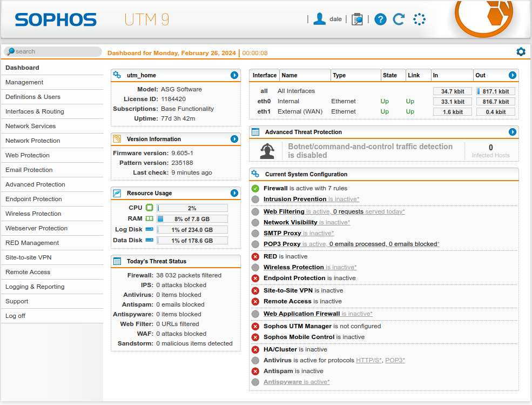
Task: Toggle the status indicator next to Intrusion Prevention
Action: 255,200
